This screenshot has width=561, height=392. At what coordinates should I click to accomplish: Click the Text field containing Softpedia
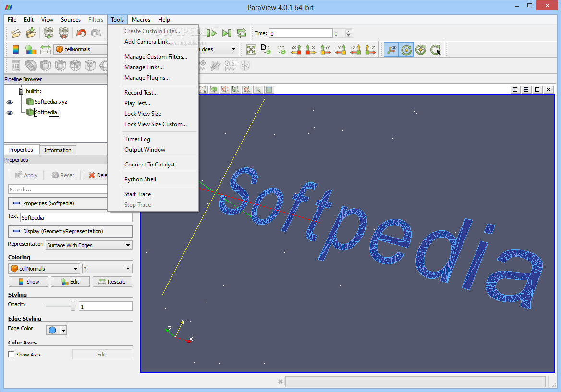pos(76,218)
